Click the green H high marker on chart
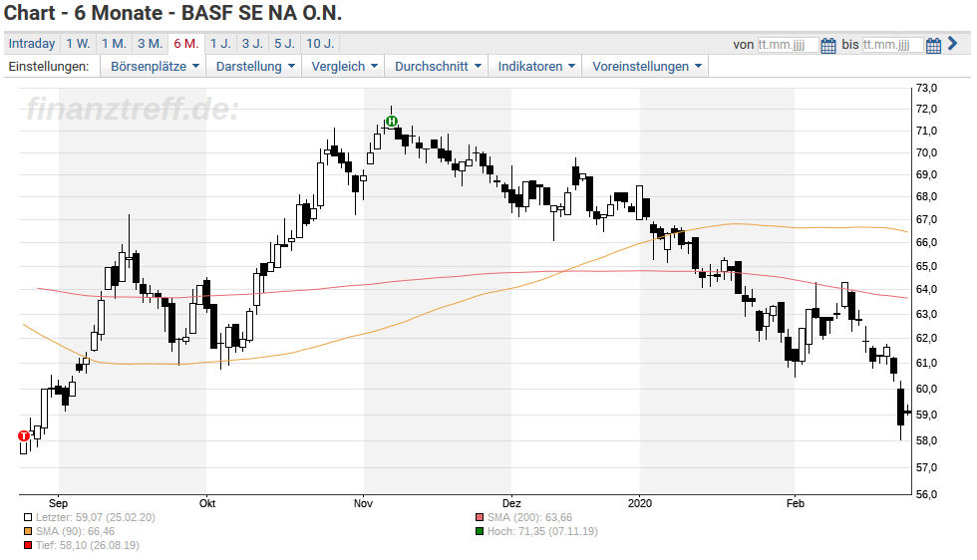The width and height of the screenshot is (977, 560). (x=391, y=121)
